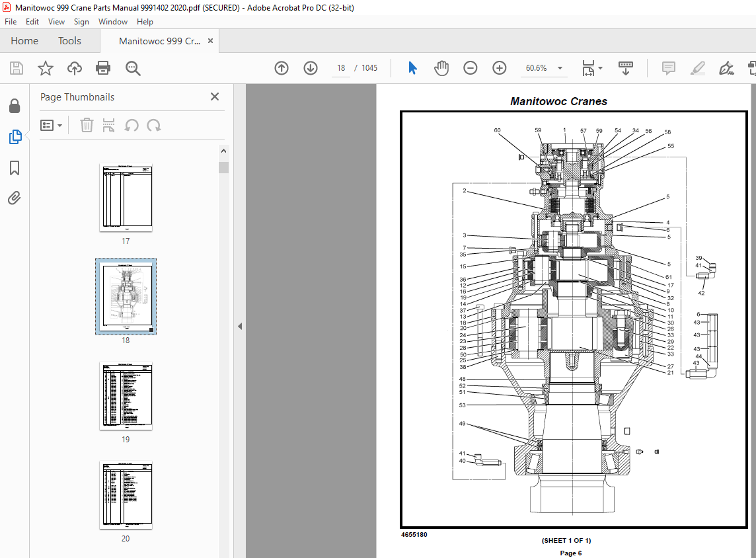Click total pages '1045' text

[x=369, y=68]
